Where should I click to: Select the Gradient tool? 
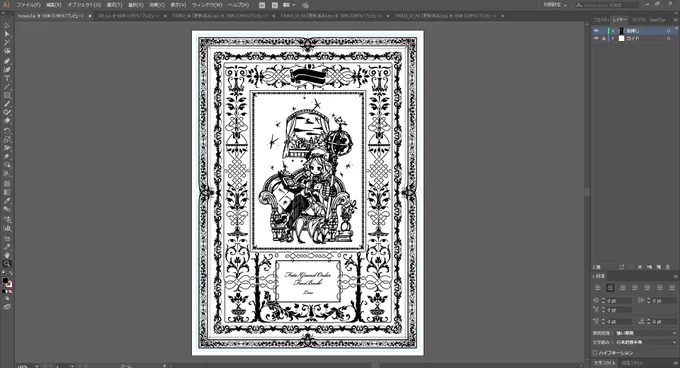(7, 192)
